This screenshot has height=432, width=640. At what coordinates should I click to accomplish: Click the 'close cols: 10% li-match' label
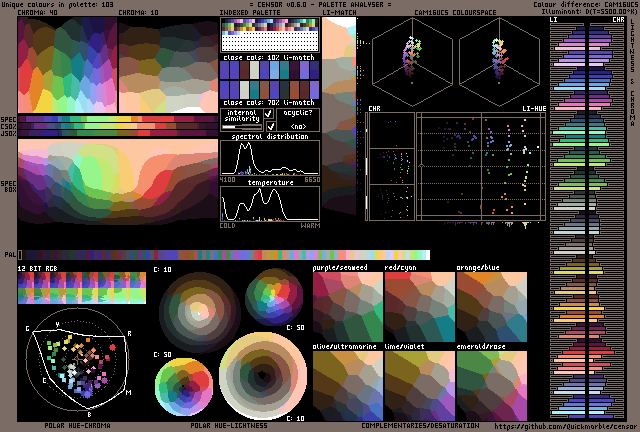click(269, 57)
